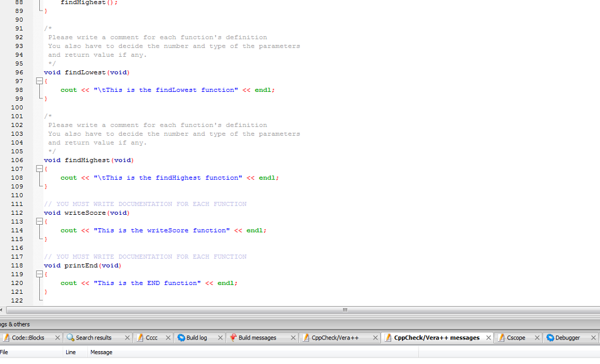This screenshot has width=600, height=364.
Task: Place cursor on 'void writeScore(void)' line
Action: click(x=87, y=213)
